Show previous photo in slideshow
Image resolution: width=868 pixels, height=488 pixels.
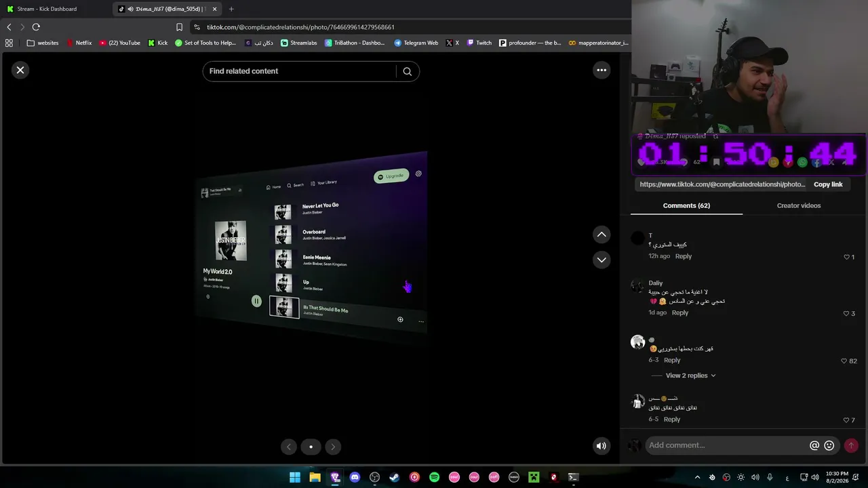[x=289, y=446]
